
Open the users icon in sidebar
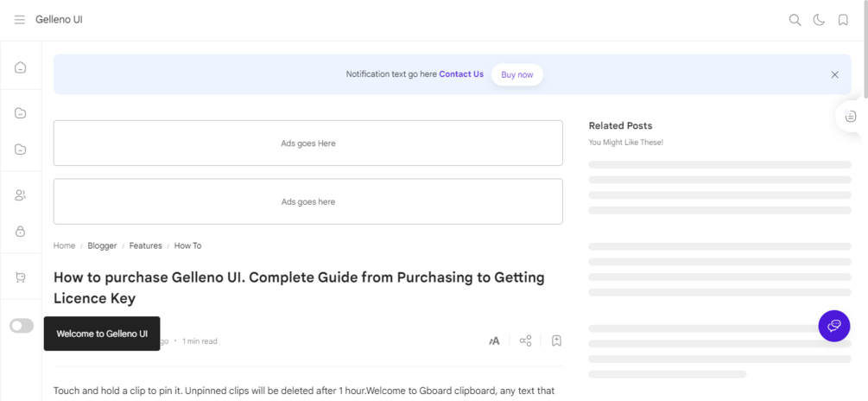21,195
